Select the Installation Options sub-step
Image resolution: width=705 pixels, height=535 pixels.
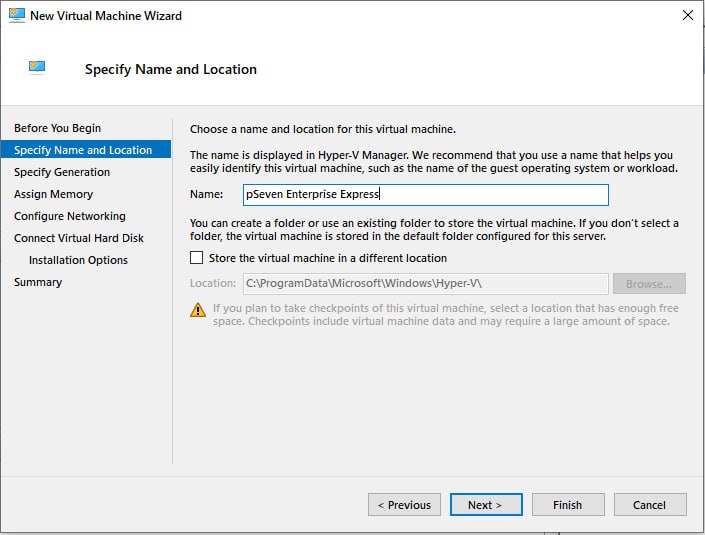coord(78,260)
